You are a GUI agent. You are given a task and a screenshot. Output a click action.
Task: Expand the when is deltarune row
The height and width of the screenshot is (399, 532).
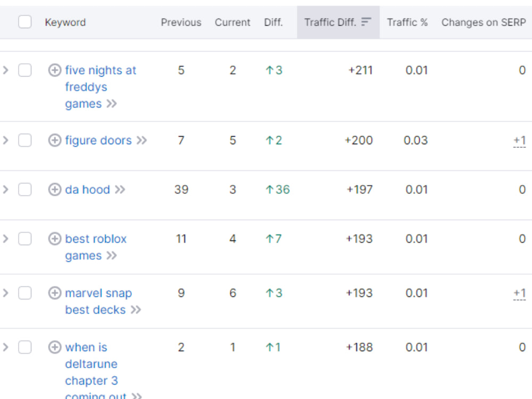click(x=5, y=347)
